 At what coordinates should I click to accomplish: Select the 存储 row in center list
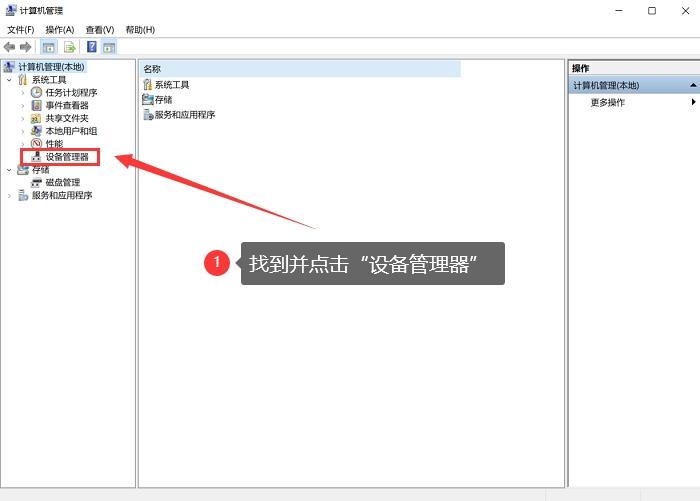(157, 100)
